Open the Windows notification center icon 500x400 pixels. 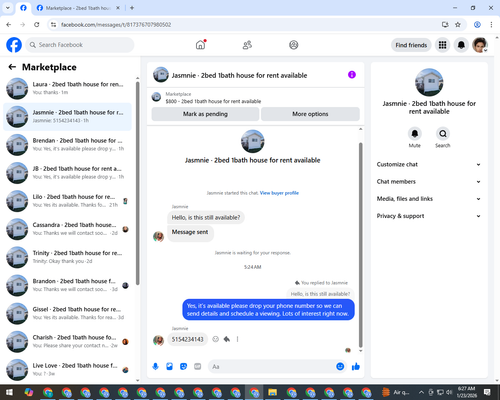pyautogui.click(x=487, y=392)
